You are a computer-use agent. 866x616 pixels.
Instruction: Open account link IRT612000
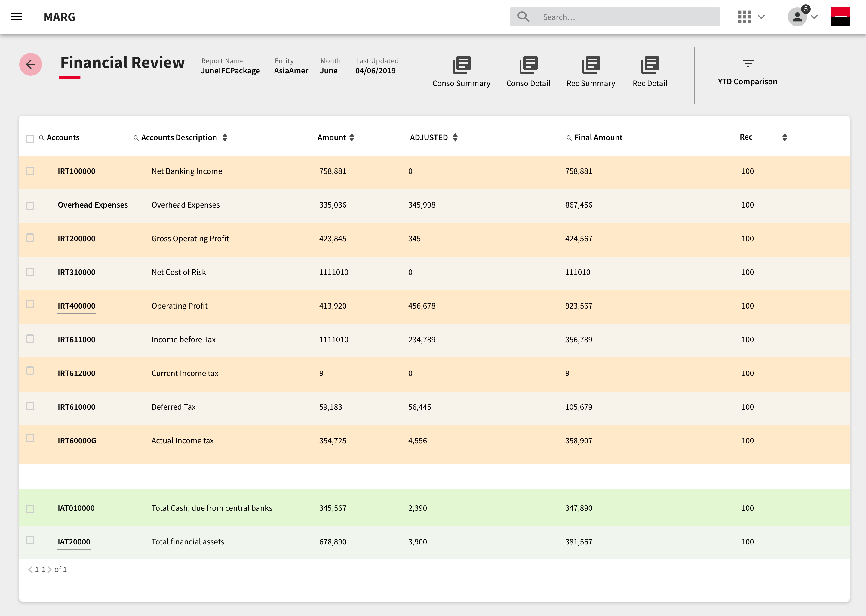[x=77, y=374]
